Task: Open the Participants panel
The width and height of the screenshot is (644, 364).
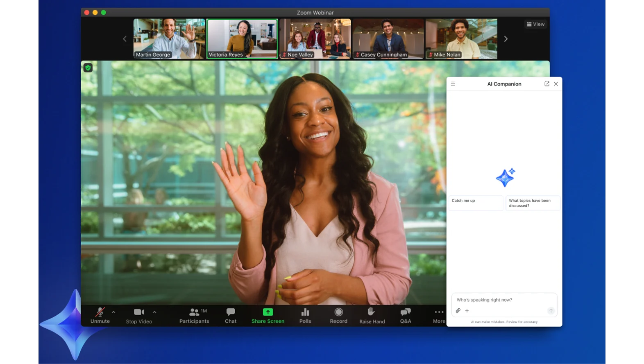Action: coord(194,316)
